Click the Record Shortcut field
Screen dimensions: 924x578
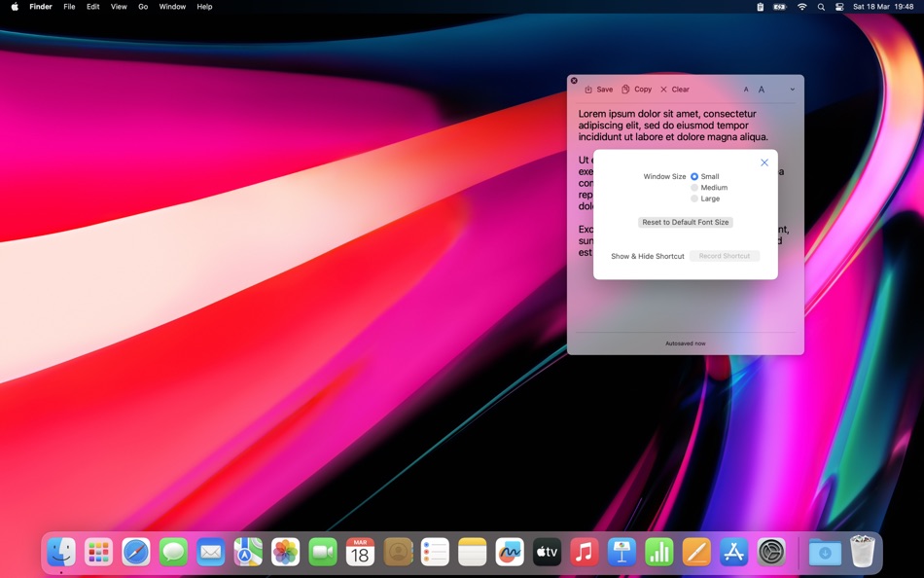(725, 256)
